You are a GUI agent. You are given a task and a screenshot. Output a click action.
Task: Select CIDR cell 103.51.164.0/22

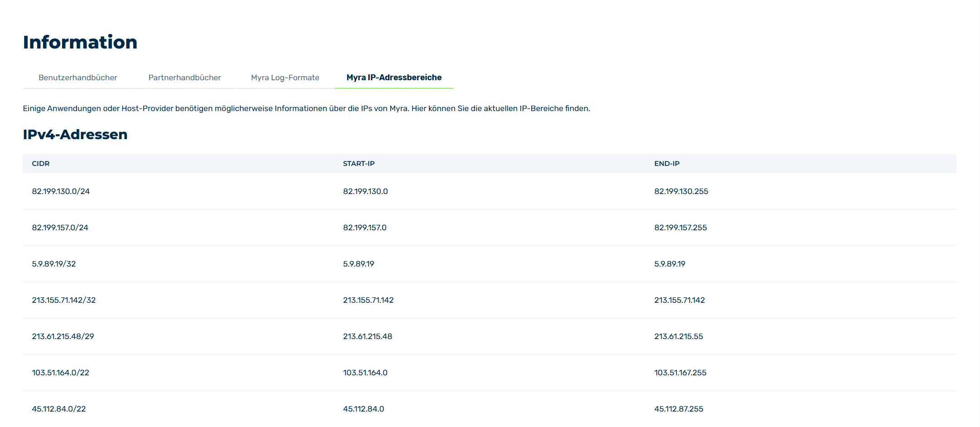(x=61, y=373)
